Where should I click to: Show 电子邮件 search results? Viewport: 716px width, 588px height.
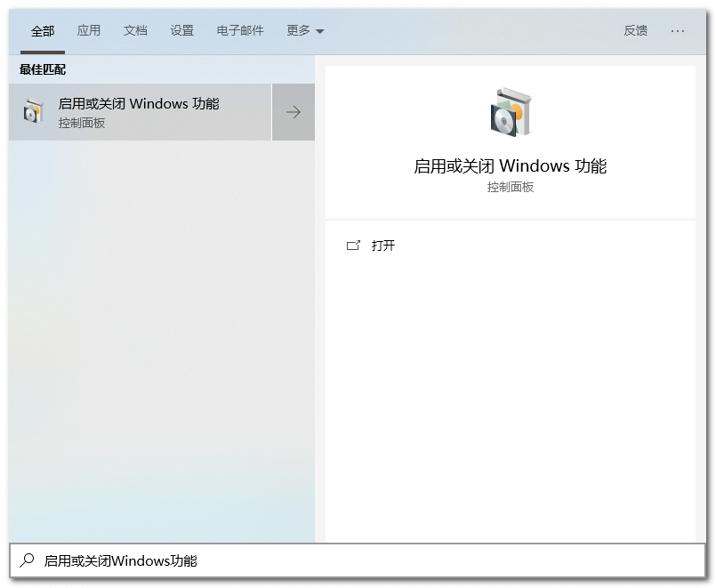(240, 30)
